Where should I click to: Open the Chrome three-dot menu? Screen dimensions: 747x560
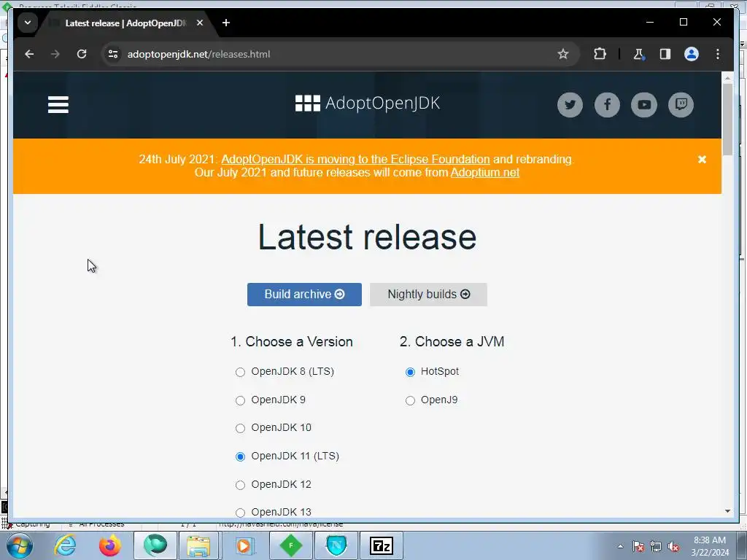point(718,54)
